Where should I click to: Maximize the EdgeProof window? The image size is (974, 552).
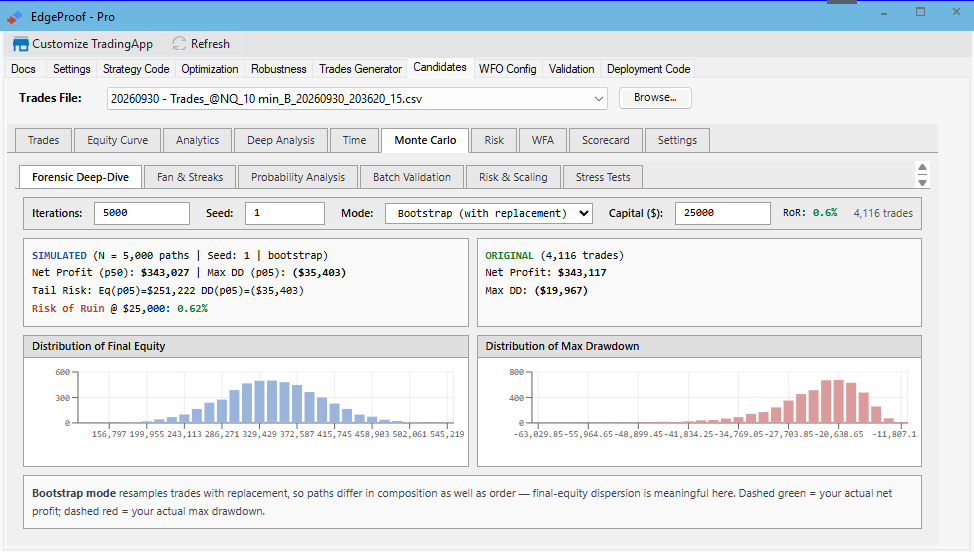921,12
